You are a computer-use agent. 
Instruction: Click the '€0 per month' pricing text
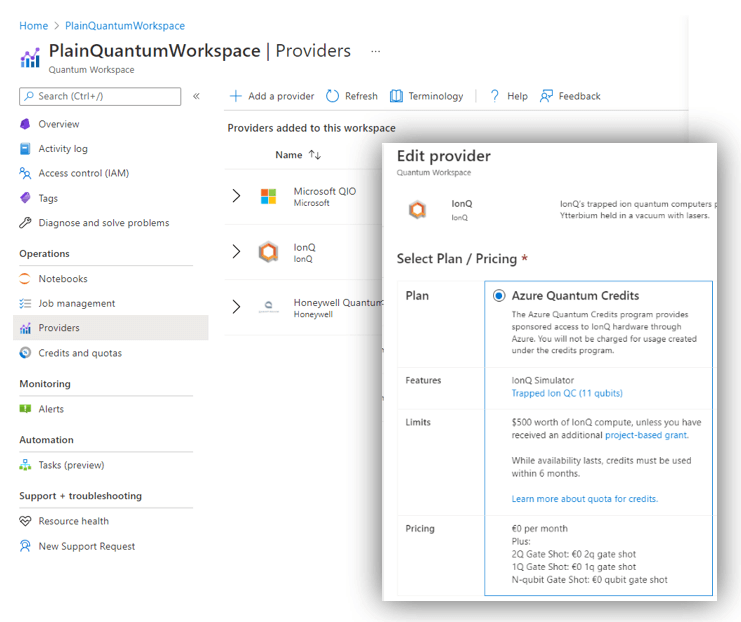tap(539, 528)
